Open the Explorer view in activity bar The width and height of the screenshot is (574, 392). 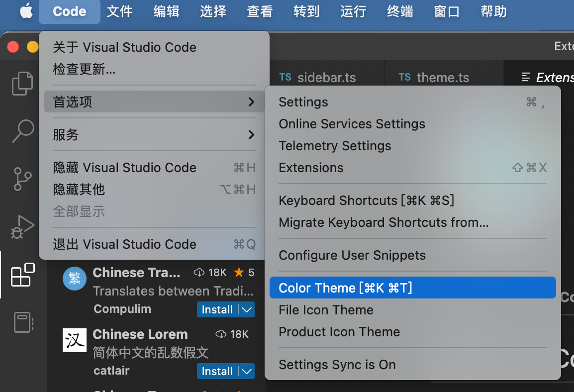tap(23, 84)
